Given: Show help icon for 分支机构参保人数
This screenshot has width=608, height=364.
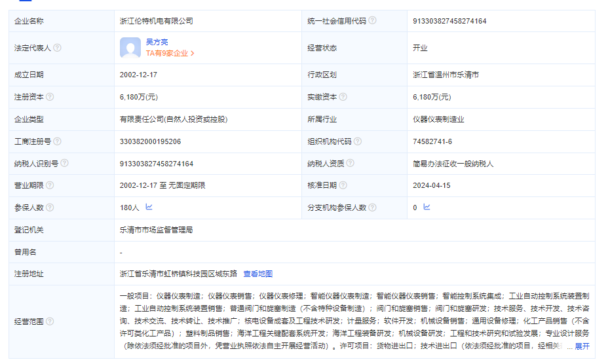Looking at the screenshot, I should tap(372, 208).
